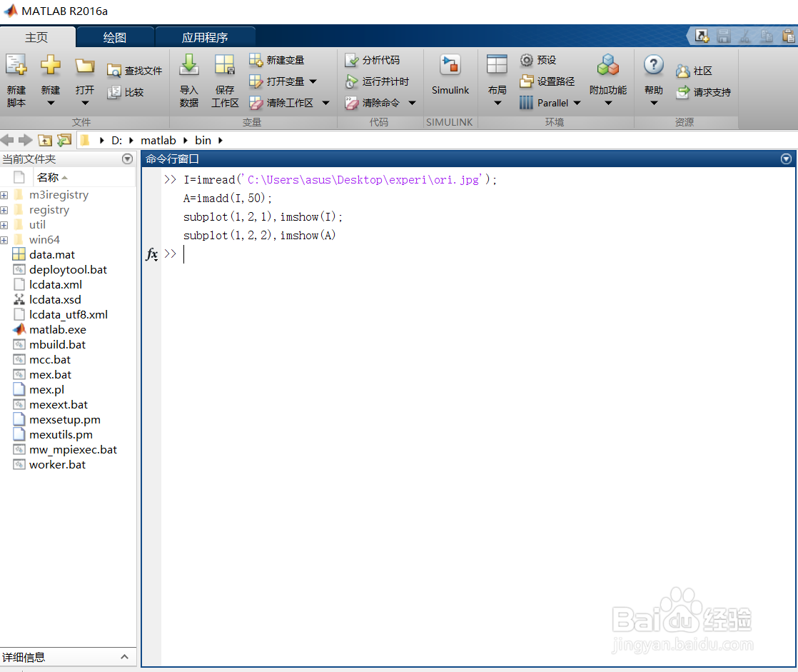Viewport: 798px width, 672px height.
Task: Open the Clear Commands (清除命令) dropdown arrow
Action: pyautogui.click(x=413, y=103)
